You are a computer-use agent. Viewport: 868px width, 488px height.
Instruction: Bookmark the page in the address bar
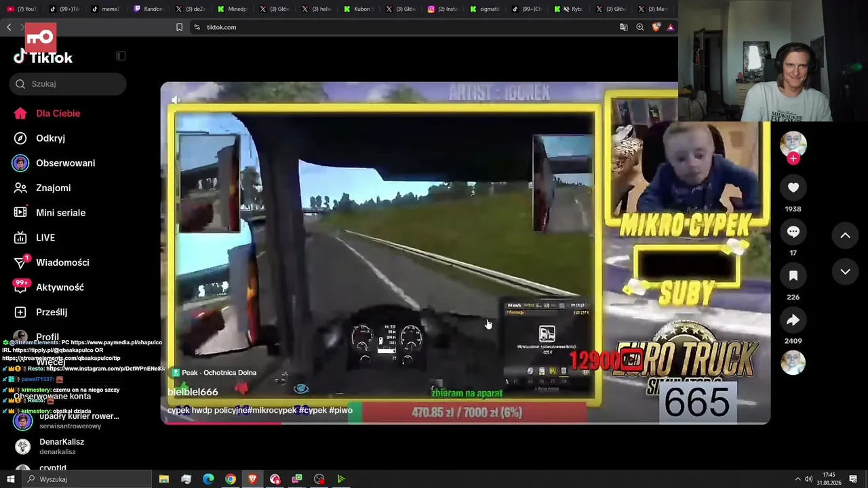(179, 27)
